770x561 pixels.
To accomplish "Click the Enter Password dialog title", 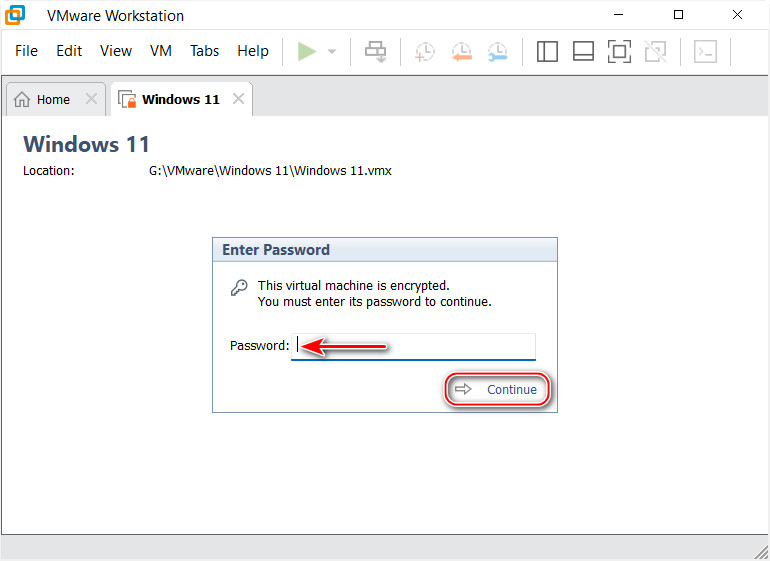I will [x=275, y=250].
